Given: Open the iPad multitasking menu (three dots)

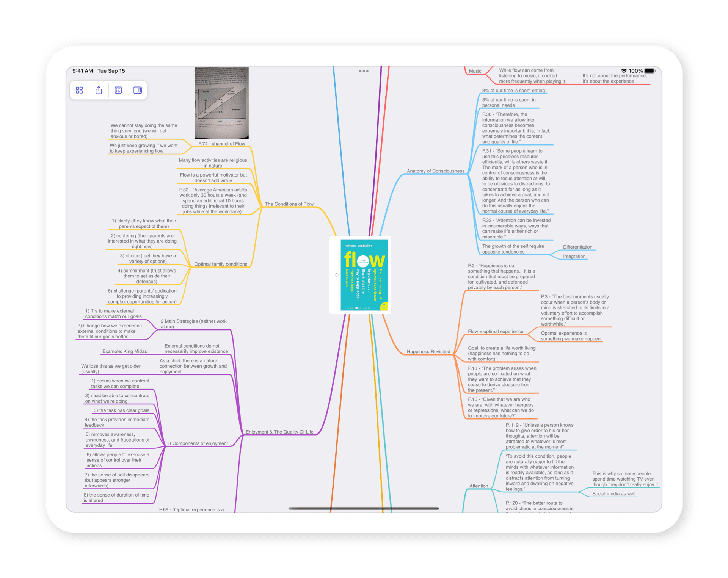Looking at the screenshot, I should point(364,70).
